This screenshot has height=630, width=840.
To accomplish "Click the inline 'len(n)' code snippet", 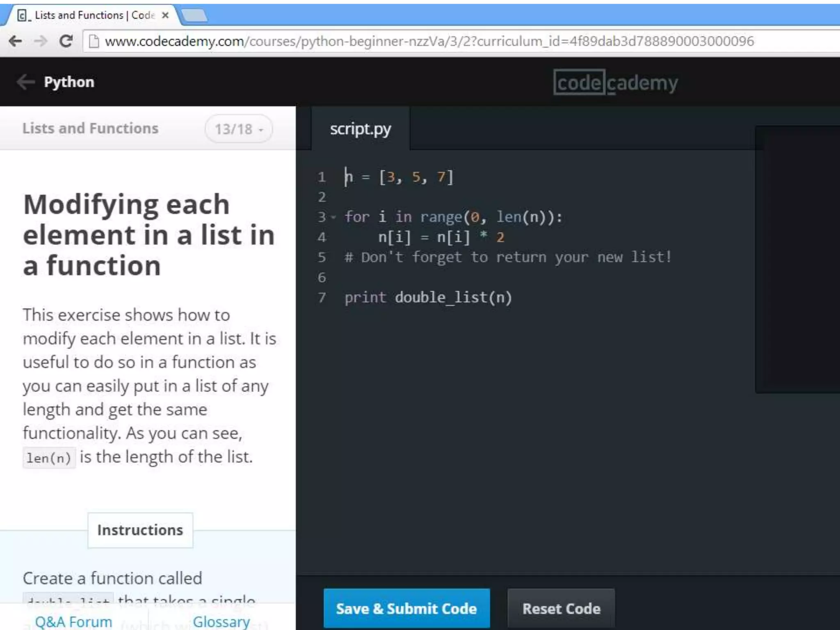I will 49,458.
